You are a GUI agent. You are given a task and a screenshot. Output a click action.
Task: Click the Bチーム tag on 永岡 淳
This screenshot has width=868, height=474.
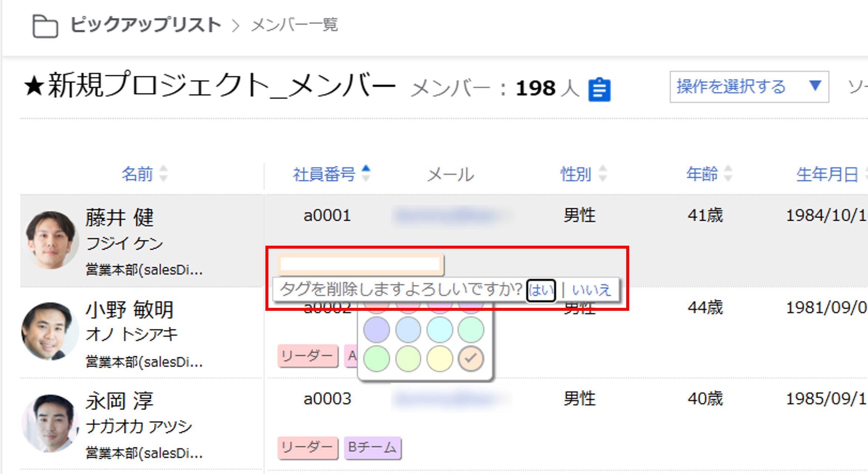[x=372, y=448]
